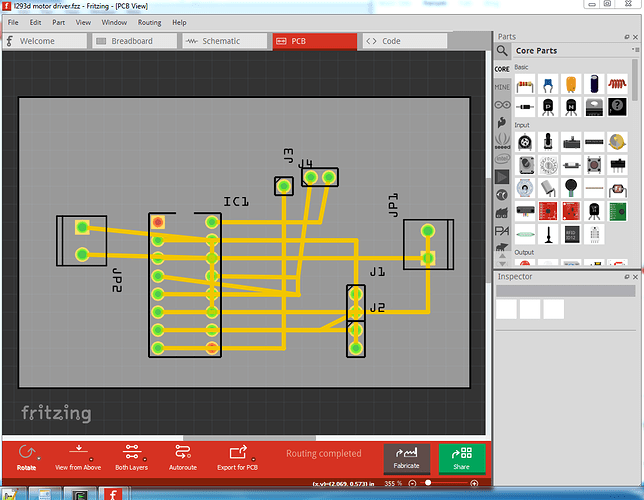Choose the mystery part with question mark

[x=617, y=107]
